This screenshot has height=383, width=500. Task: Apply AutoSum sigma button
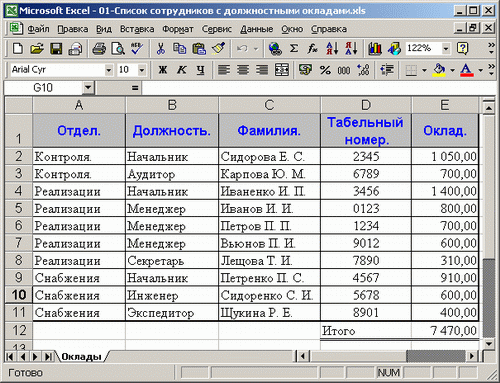coord(294,49)
